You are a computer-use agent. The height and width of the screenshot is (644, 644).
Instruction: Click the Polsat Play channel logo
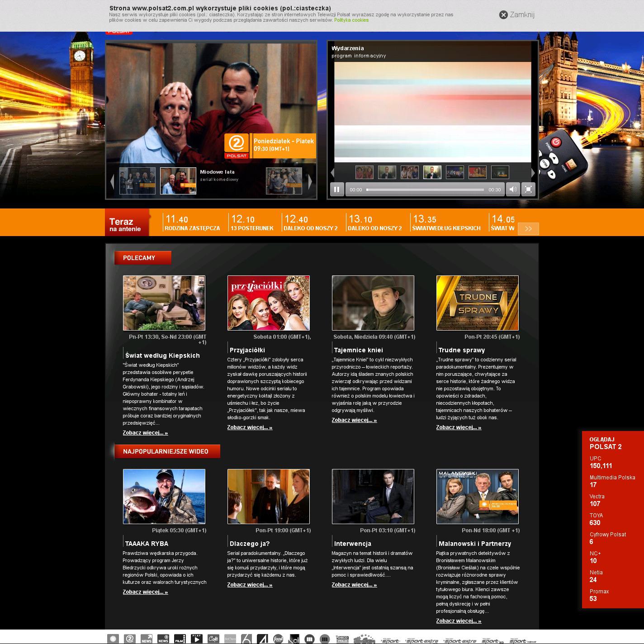196,639
